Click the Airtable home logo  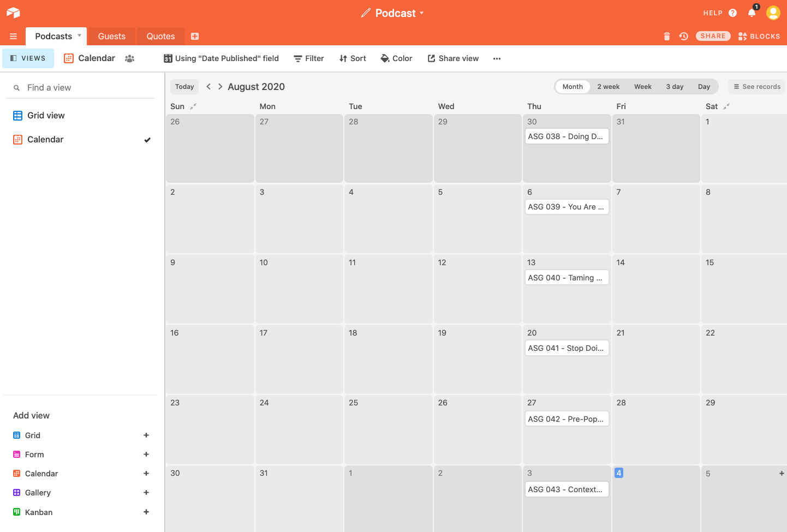pos(13,13)
